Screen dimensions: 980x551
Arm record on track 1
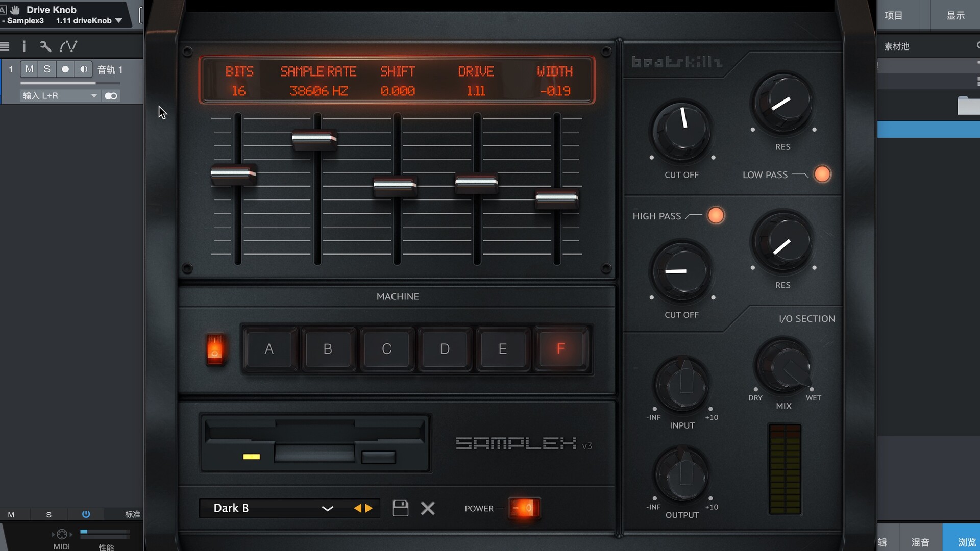[65, 69]
